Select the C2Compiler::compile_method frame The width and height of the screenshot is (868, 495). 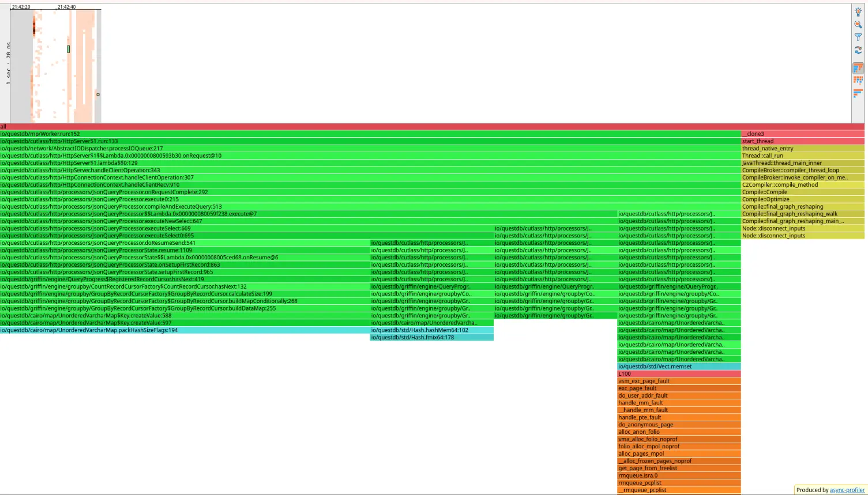point(802,185)
